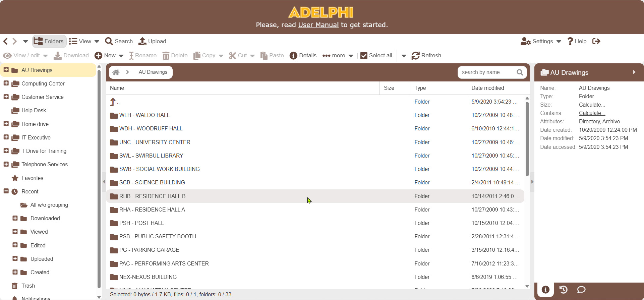Go forward with the right arrow

14,41
